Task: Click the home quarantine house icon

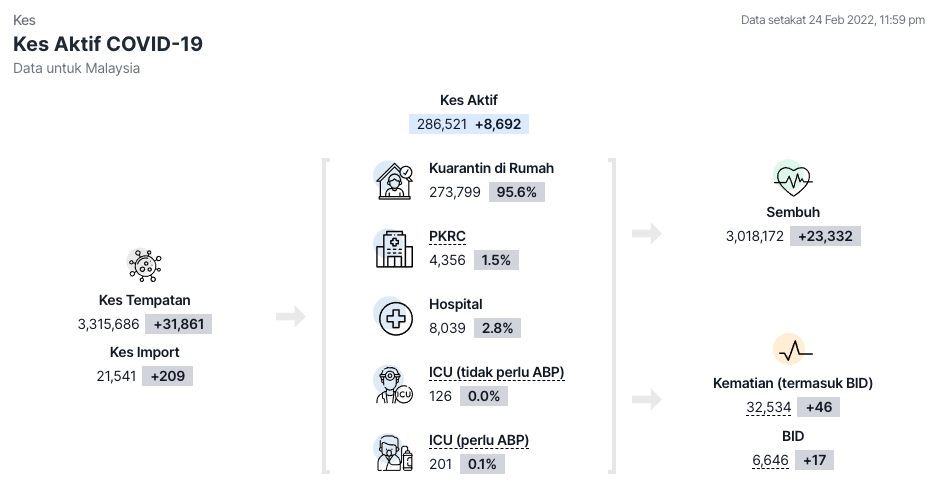Action: click(394, 180)
